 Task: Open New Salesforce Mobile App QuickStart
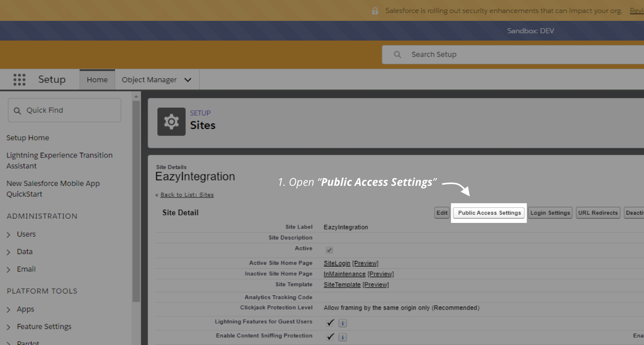point(53,189)
